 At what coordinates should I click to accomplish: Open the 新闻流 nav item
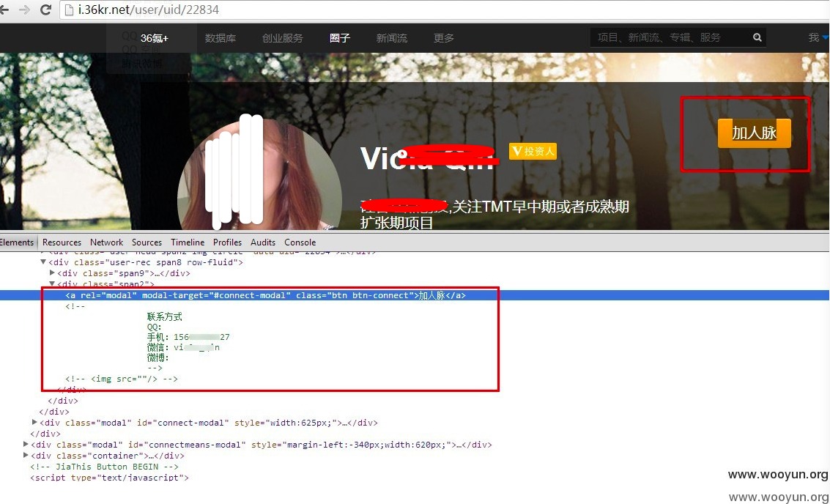(x=392, y=38)
